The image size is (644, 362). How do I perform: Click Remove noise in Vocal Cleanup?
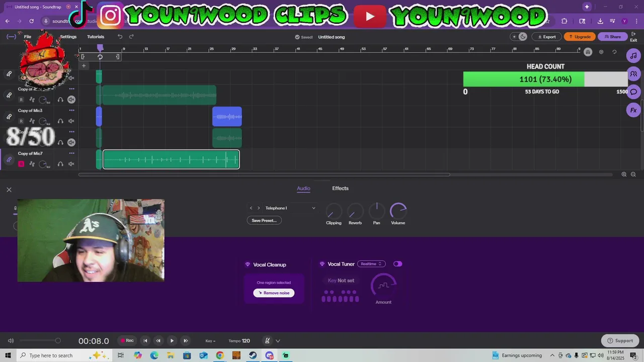coord(274,293)
